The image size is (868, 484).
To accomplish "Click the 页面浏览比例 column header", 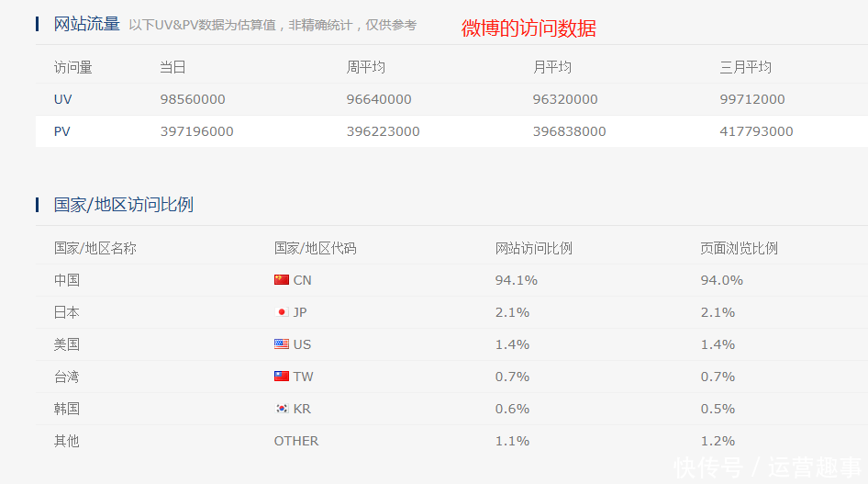I will pos(739,248).
